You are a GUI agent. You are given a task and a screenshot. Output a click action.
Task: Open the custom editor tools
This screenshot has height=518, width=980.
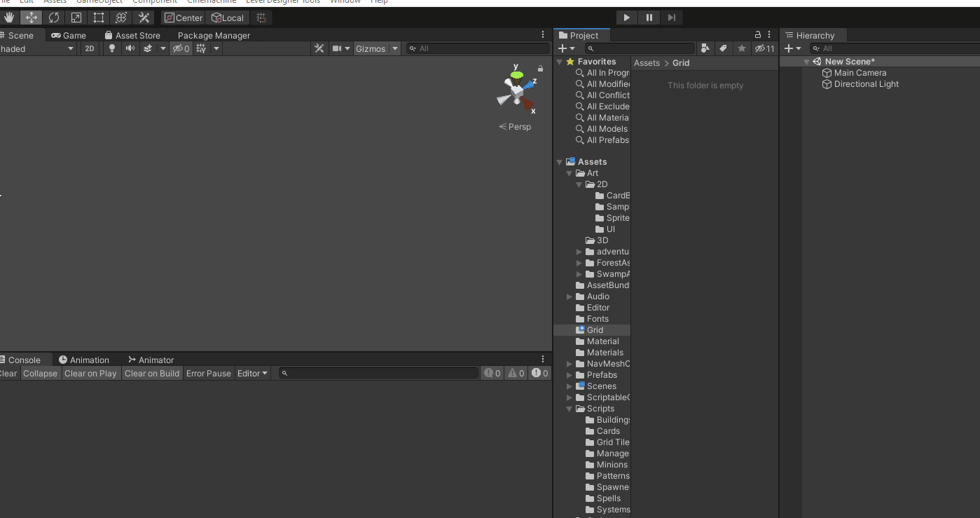pos(144,18)
